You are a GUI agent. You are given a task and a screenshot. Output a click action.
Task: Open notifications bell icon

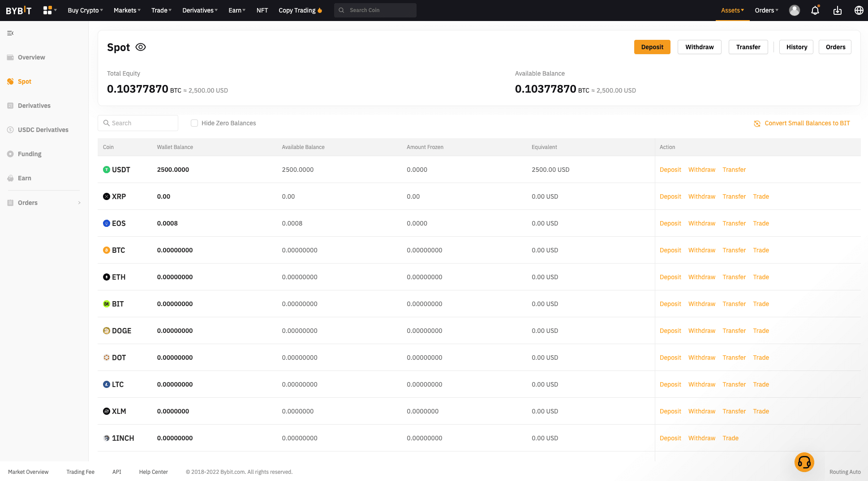coord(815,10)
